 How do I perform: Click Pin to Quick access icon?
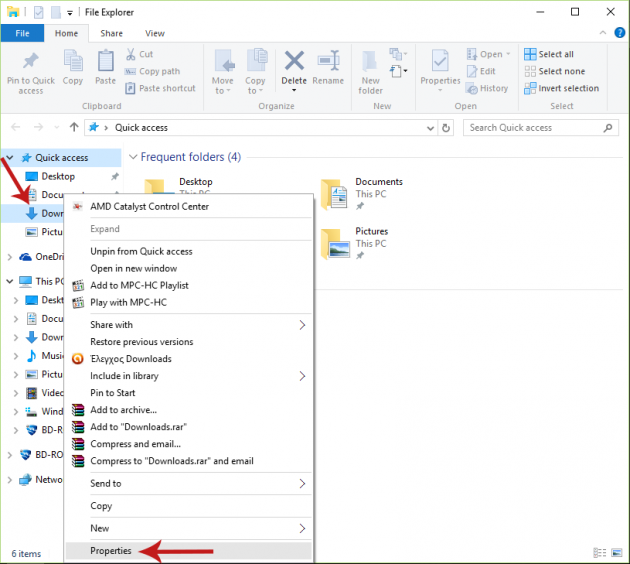point(30,62)
